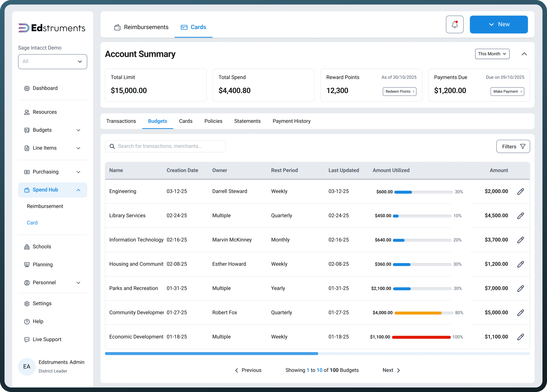This screenshot has width=547, height=392.
Task: Open the This Month period dropdown
Action: (x=492, y=54)
